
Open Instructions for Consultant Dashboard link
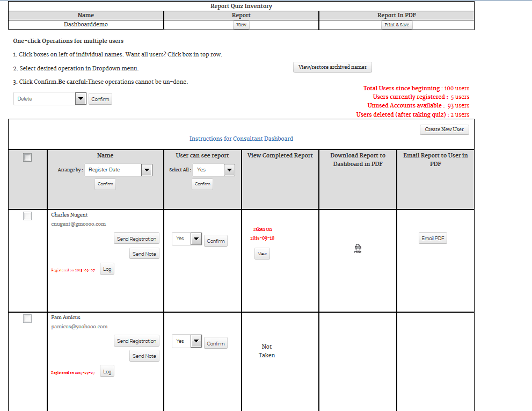click(x=241, y=139)
